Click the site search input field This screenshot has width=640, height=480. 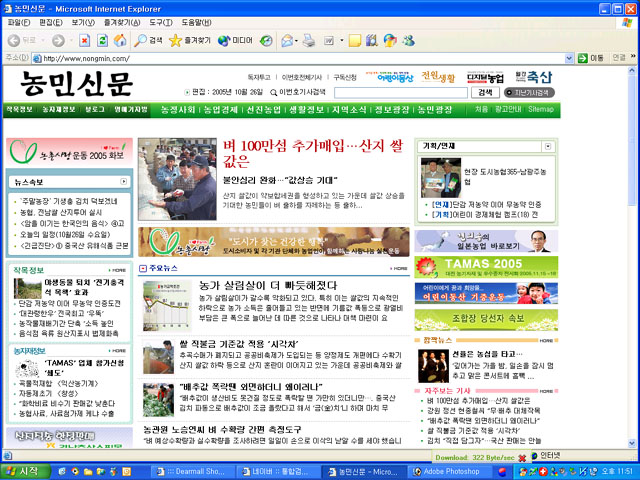pyautogui.click(x=400, y=93)
